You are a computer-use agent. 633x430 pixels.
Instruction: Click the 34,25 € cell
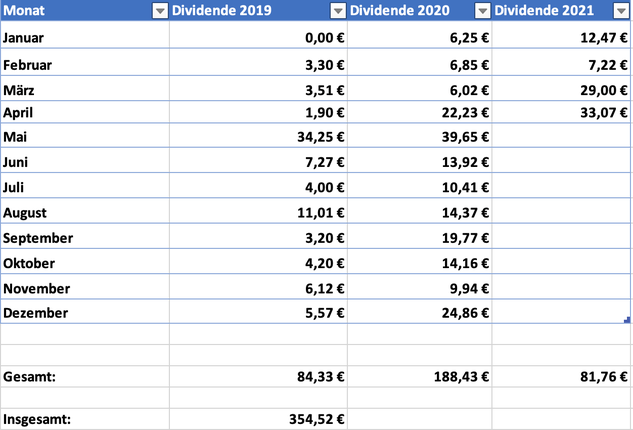(258, 135)
